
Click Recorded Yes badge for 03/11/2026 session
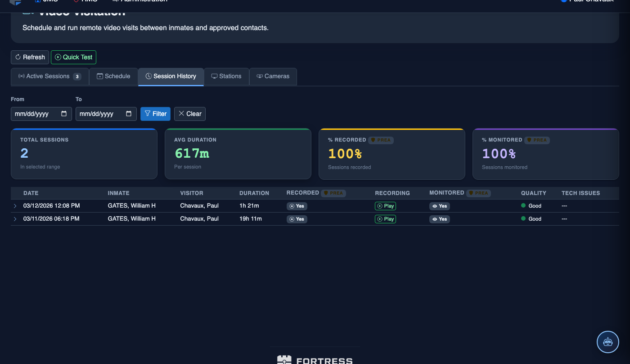coord(297,219)
